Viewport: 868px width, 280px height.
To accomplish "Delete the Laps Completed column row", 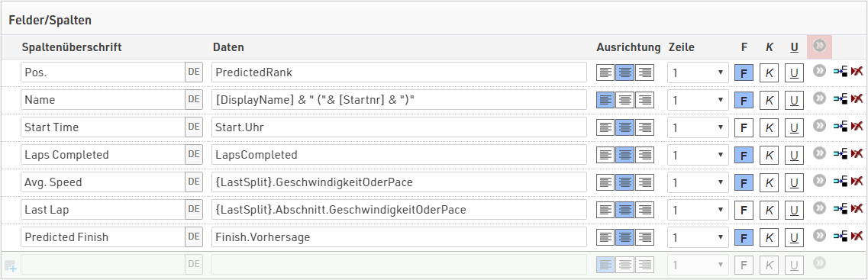I will tap(857, 154).
